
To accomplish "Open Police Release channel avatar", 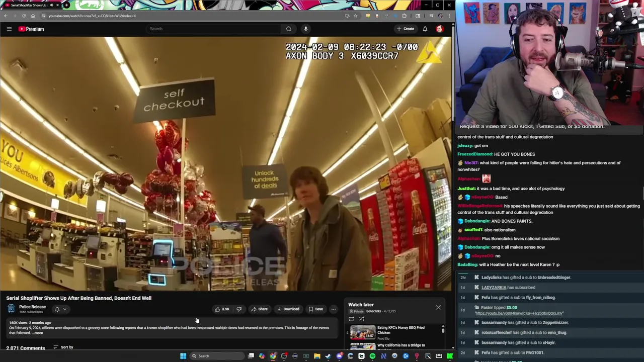I will pos(11,309).
